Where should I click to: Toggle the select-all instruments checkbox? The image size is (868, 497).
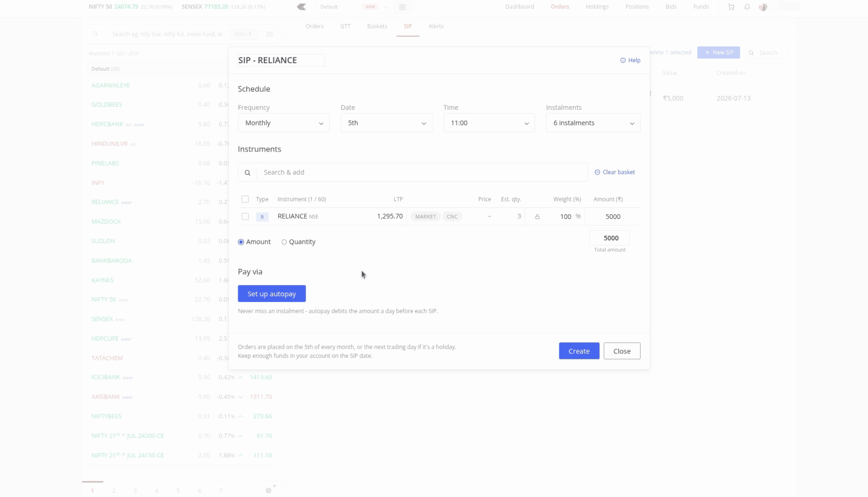[x=245, y=199]
